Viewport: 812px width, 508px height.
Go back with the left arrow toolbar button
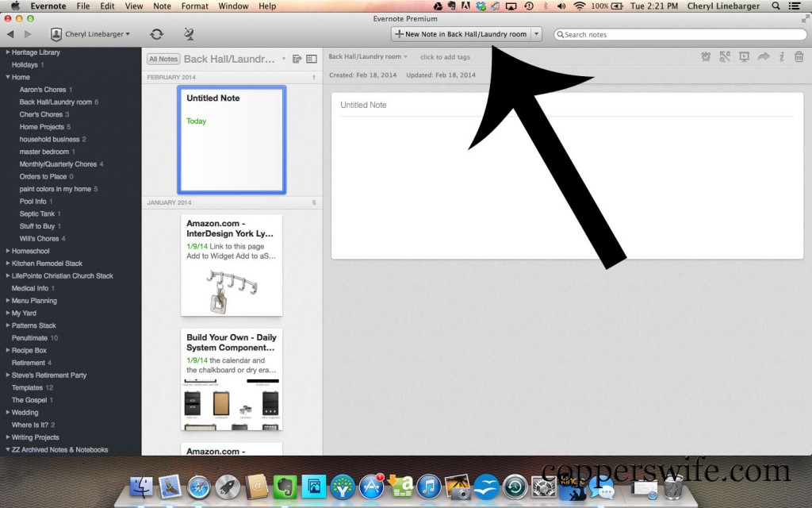(x=10, y=34)
